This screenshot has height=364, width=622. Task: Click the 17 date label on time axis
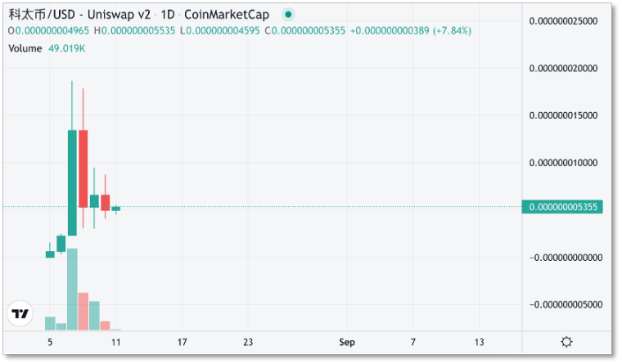[x=182, y=342]
